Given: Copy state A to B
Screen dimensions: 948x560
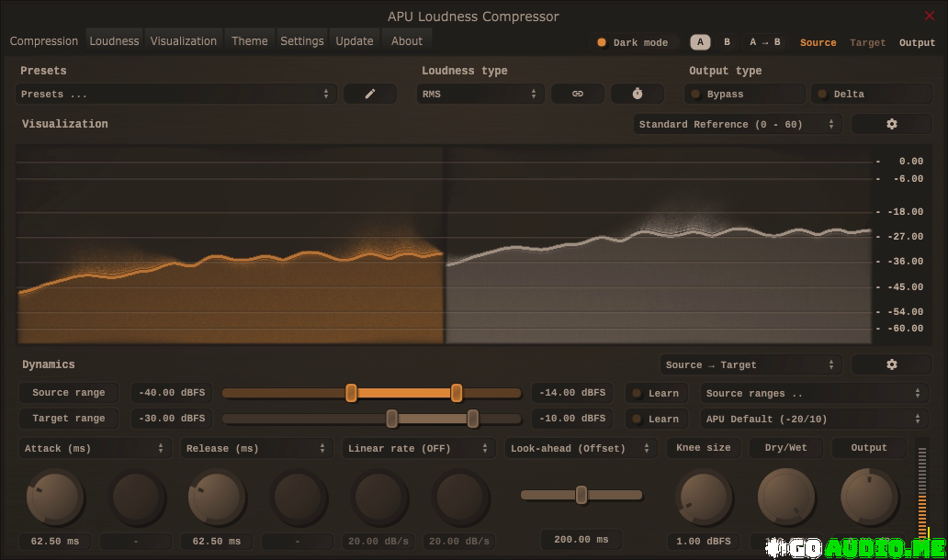Looking at the screenshot, I should click(765, 42).
